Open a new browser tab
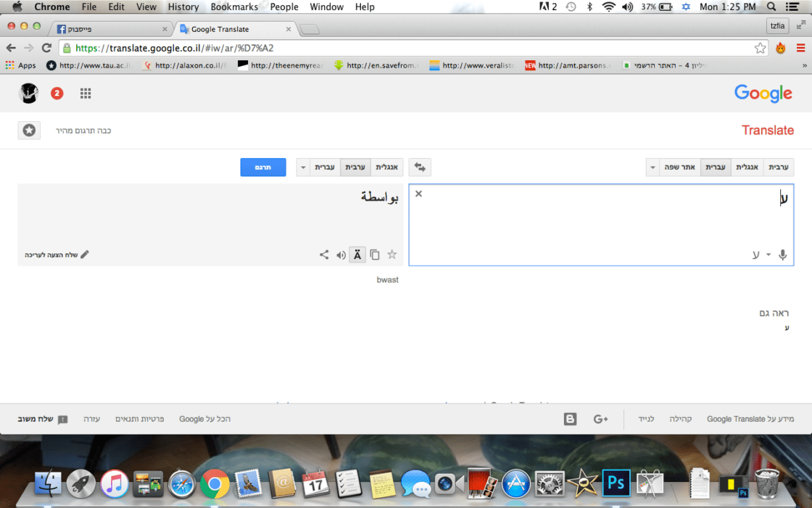Viewport: 812px width, 508px height. (309, 30)
